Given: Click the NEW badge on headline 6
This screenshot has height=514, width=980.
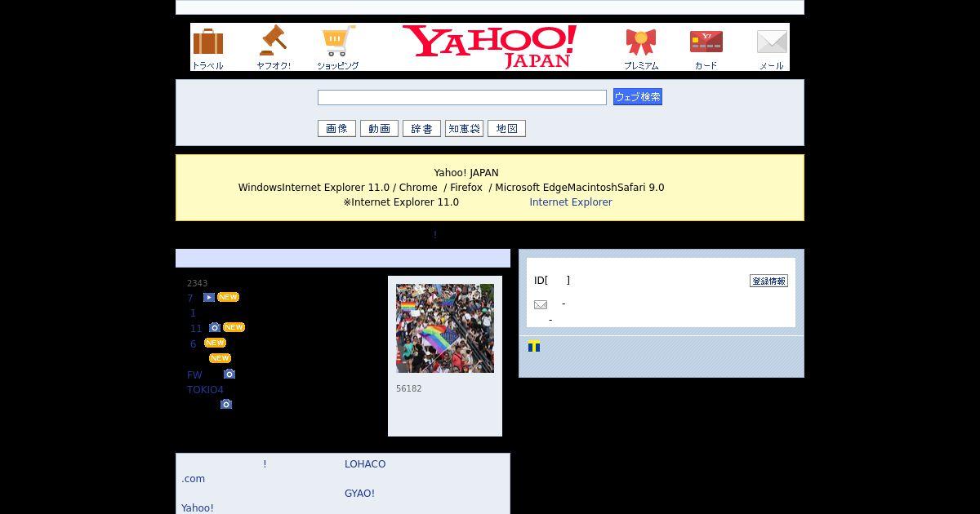Looking at the screenshot, I should pyautogui.click(x=215, y=343).
